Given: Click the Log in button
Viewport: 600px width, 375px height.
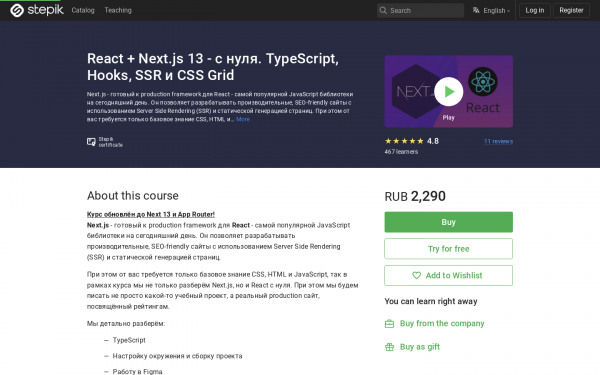Looking at the screenshot, I should [535, 10].
